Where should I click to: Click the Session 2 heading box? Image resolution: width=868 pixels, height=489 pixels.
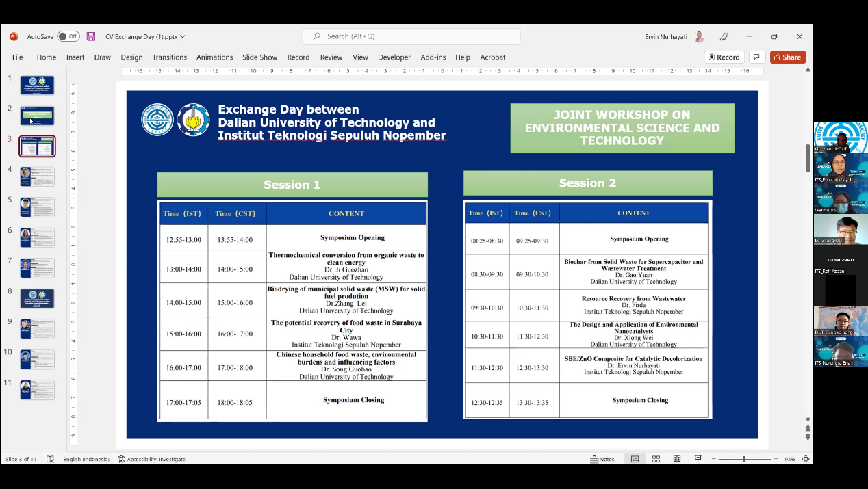587,183
